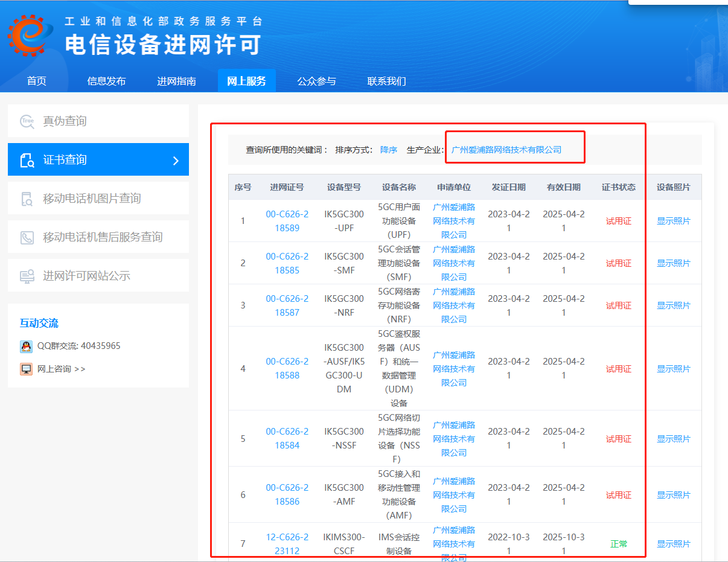Viewport: 728px width, 562px height.
Task: Click the 网上咨询 monitor icon
Action: pyautogui.click(x=26, y=369)
